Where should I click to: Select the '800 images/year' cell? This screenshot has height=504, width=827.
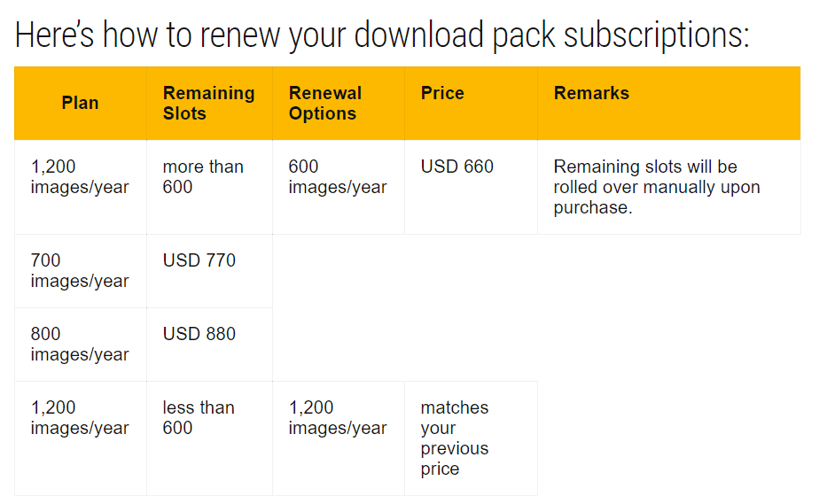[80, 344]
